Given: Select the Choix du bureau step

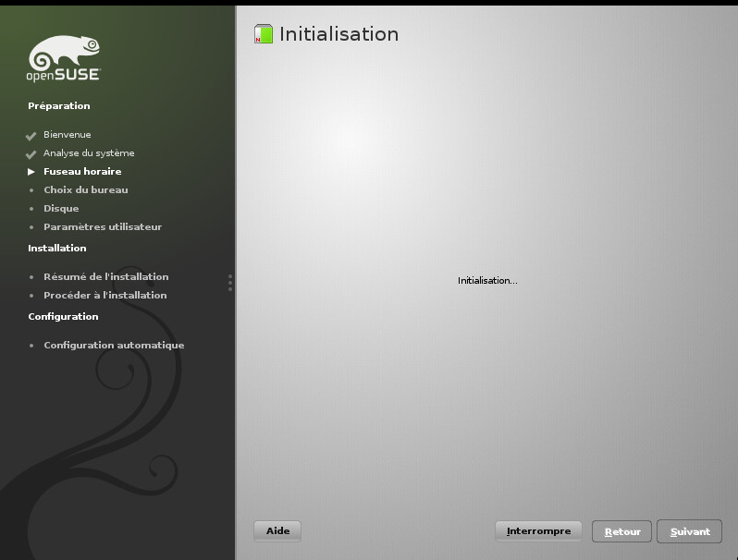Looking at the screenshot, I should pyautogui.click(x=86, y=190).
